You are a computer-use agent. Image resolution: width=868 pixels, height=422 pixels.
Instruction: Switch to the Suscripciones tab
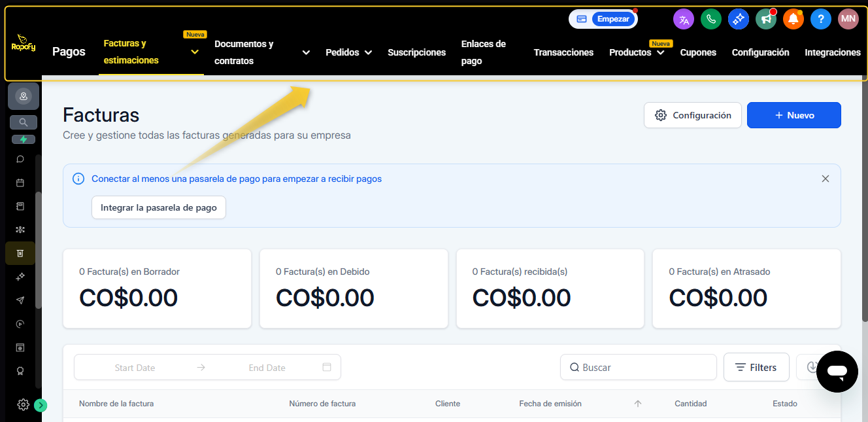(x=416, y=52)
